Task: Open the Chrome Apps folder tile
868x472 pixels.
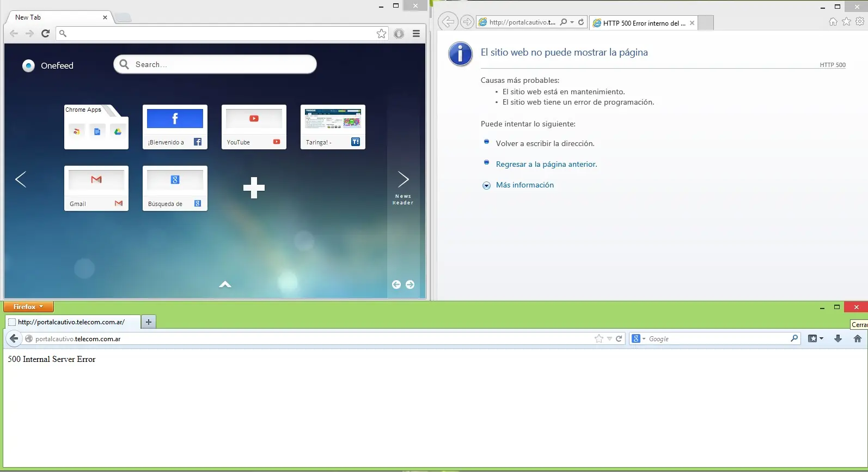Action: click(x=96, y=127)
